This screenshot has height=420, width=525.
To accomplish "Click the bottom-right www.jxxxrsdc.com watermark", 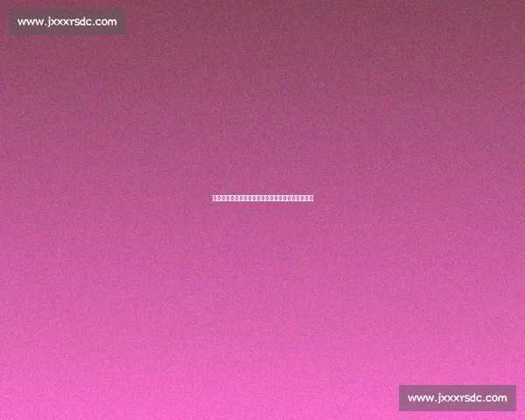I will 458,398.
